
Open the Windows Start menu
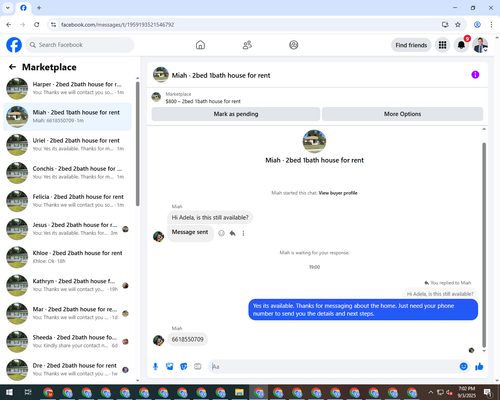coord(9,392)
